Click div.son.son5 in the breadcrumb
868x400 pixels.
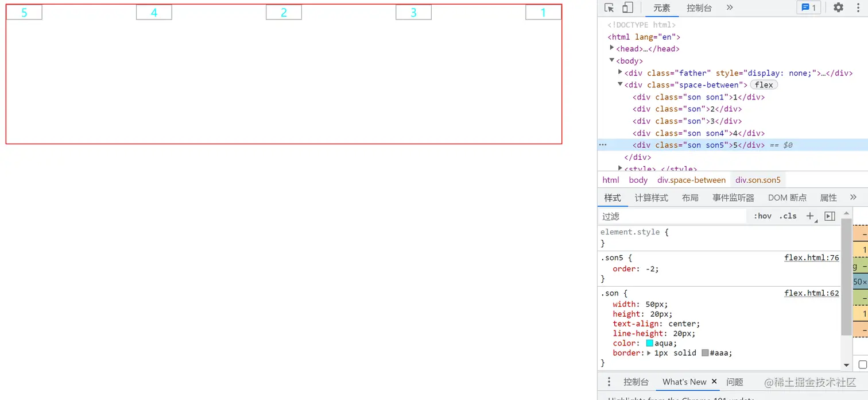(758, 180)
